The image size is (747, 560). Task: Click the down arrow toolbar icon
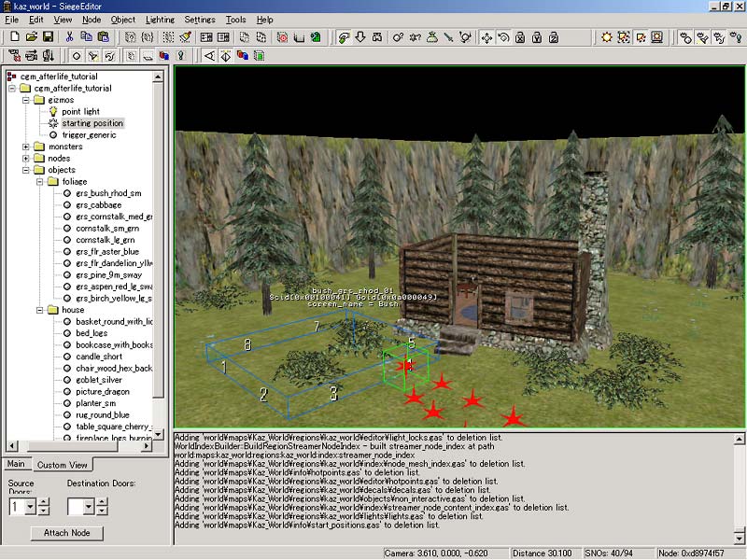pos(359,37)
